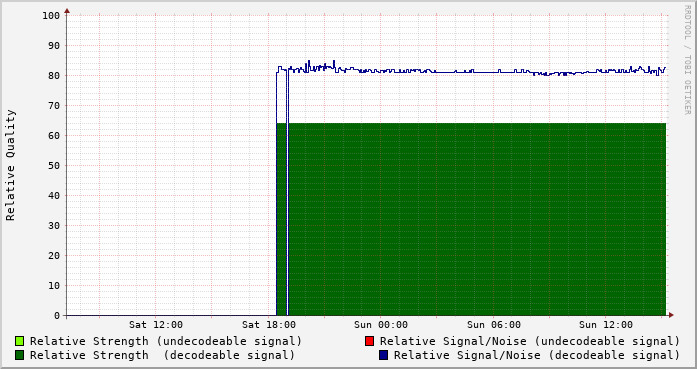Click the red arrow atop the y-axis

click(67, 11)
